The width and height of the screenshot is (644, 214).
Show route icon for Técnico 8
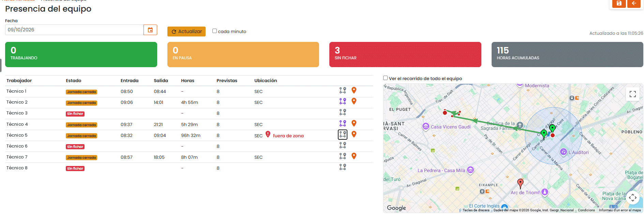coord(343,167)
